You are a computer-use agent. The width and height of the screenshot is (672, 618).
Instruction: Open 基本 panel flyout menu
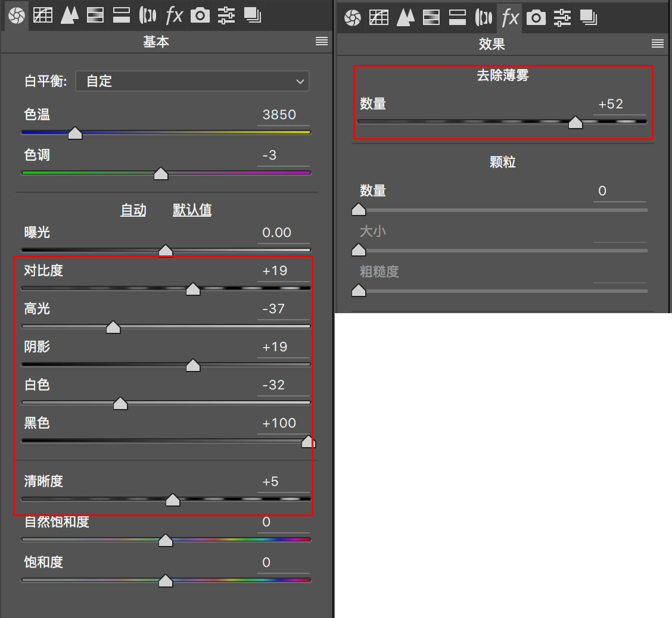click(x=322, y=41)
